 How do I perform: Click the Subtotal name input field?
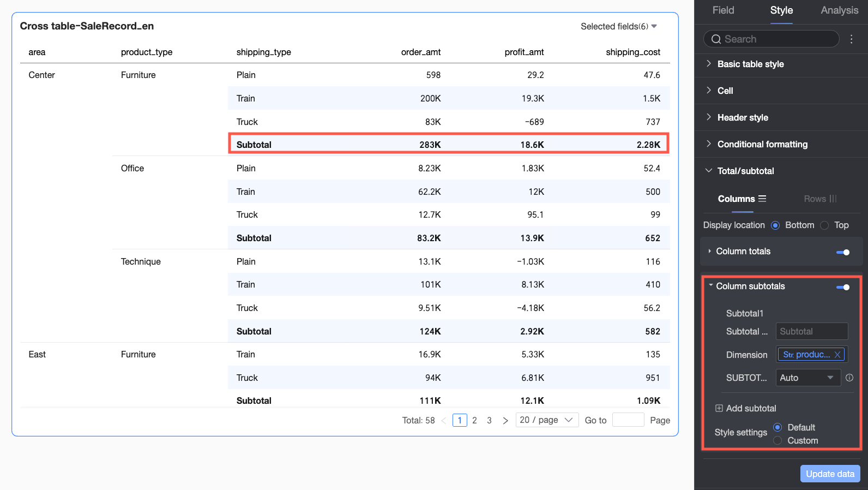(x=811, y=332)
